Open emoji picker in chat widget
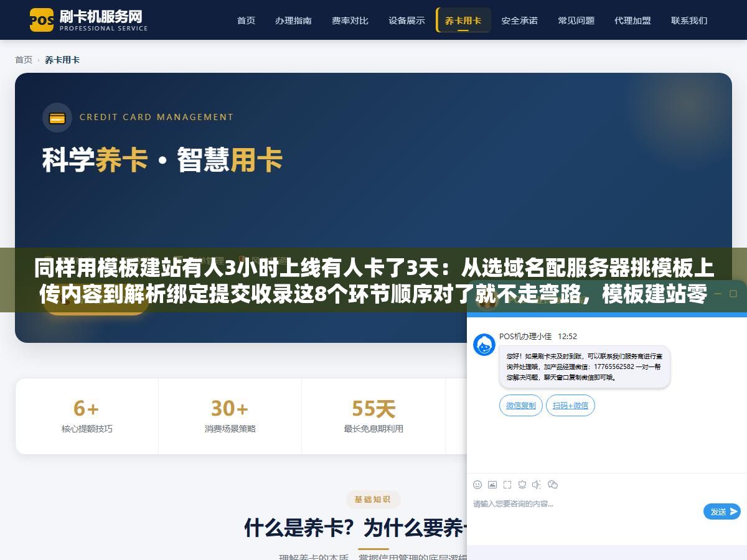The width and height of the screenshot is (747, 560). point(477,485)
